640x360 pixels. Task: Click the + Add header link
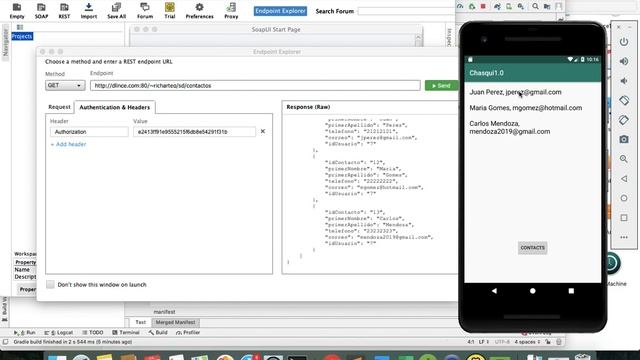pos(68,144)
